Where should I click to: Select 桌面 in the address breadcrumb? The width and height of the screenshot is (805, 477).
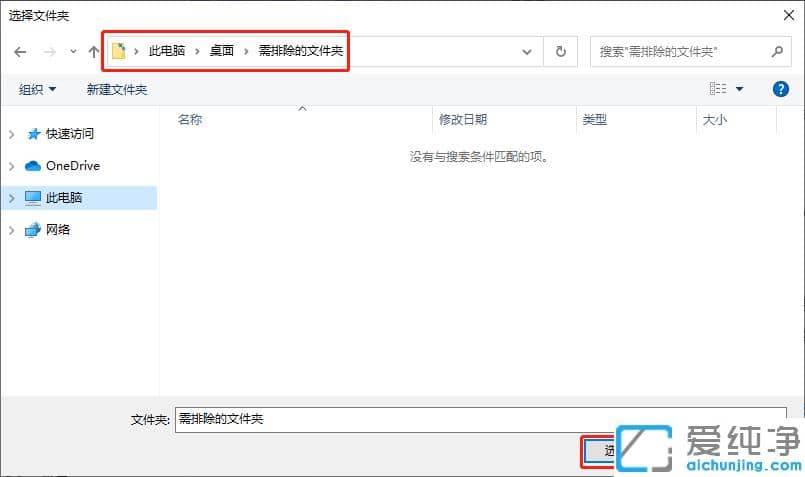tap(222, 51)
